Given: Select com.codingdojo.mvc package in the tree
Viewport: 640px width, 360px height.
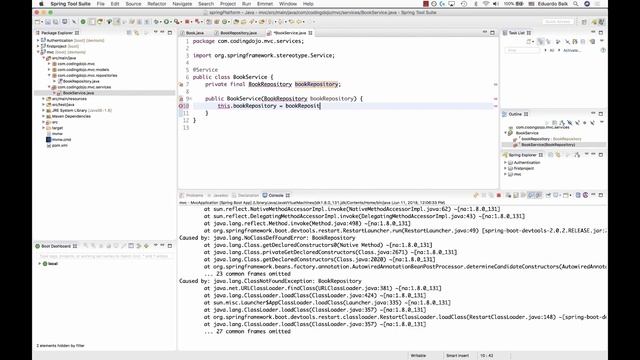Looking at the screenshot, I should point(76,64).
